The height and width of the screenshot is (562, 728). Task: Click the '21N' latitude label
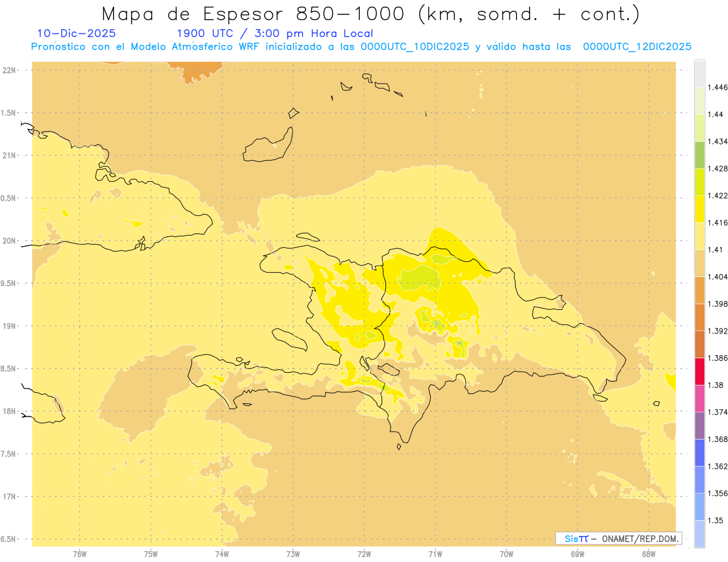click(x=10, y=155)
